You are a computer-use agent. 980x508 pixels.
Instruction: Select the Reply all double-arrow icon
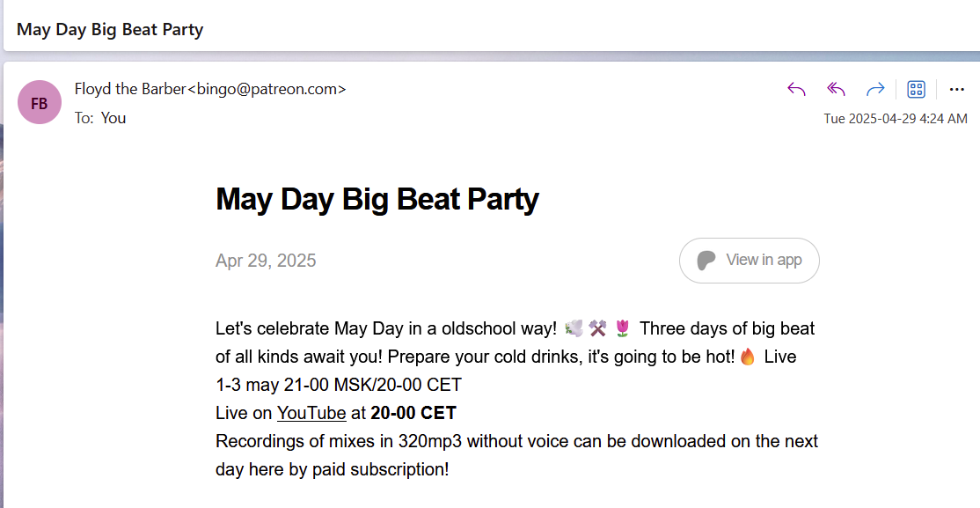click(837, 90)
